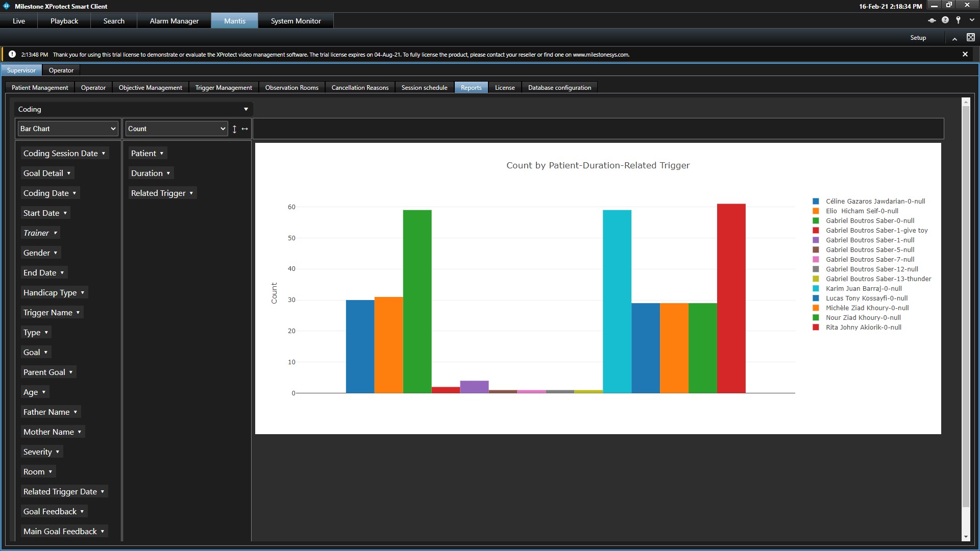Click the warning icon in license banner
The height and width of the screenshot is (551, 980).
click(12, 54)
